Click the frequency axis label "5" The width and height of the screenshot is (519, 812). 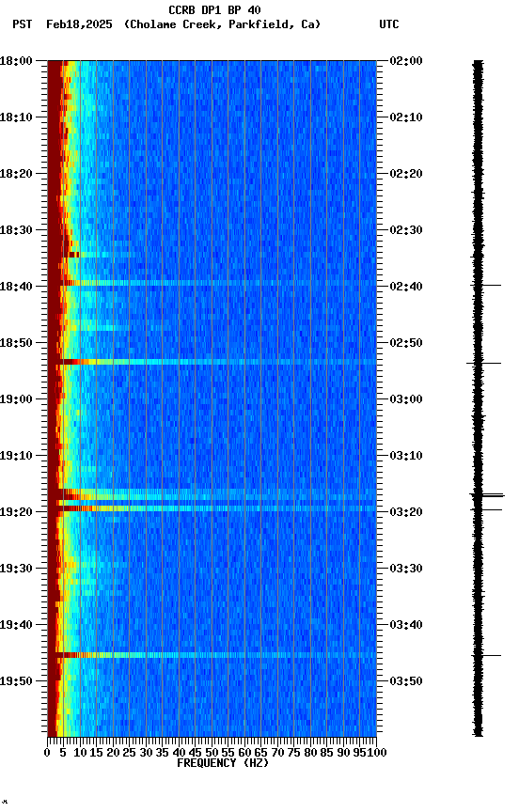click(63, 753)
